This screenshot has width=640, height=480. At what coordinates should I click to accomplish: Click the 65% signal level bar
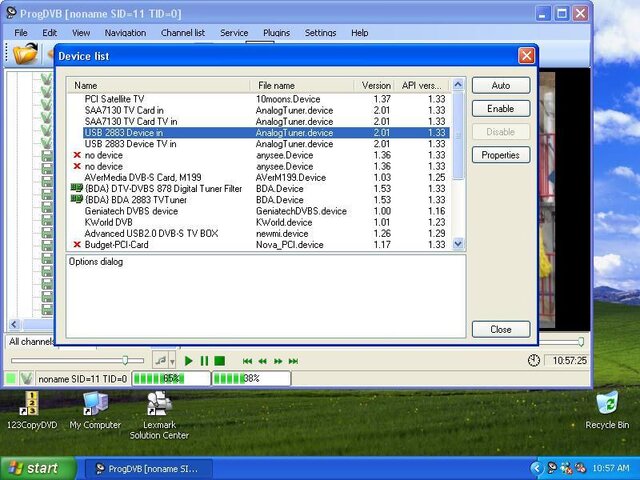point(171,378)
